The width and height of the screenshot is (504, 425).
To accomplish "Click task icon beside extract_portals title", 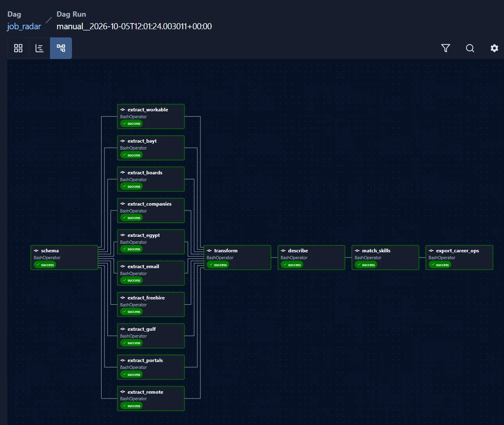I will click(x=123, y=360).
